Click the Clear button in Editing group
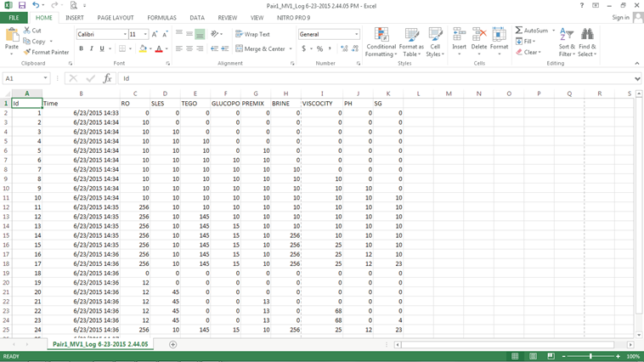The image size is (644, 362). pyautogui.click(x=528, y=52)
